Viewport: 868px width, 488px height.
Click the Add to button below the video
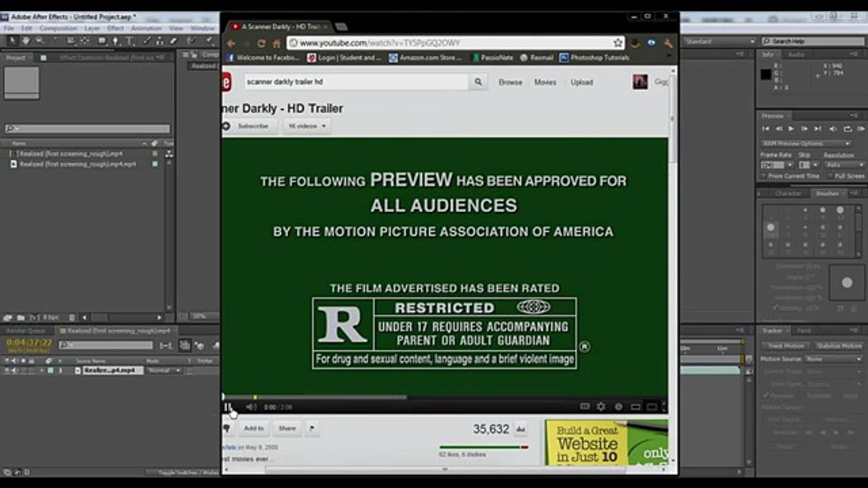coord(254,428)
